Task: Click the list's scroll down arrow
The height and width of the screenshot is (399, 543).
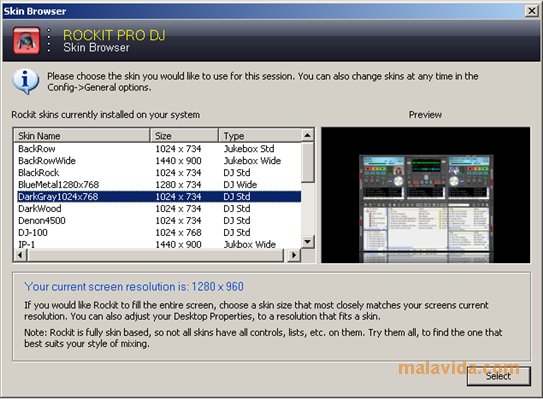Action: pyautogui.click(x=308, y=241)
